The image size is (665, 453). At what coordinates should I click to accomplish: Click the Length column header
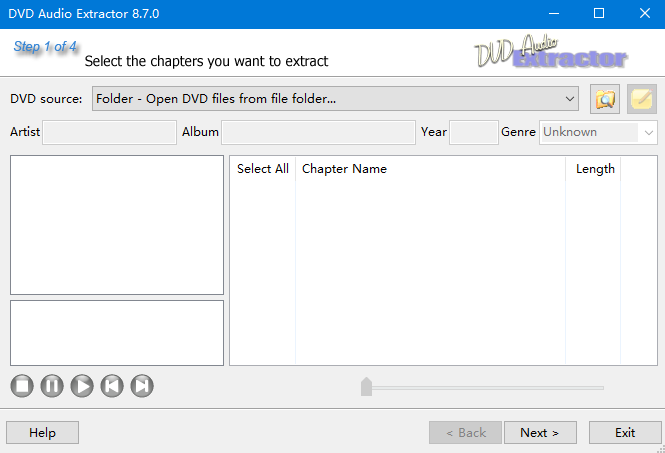(593, 169)
